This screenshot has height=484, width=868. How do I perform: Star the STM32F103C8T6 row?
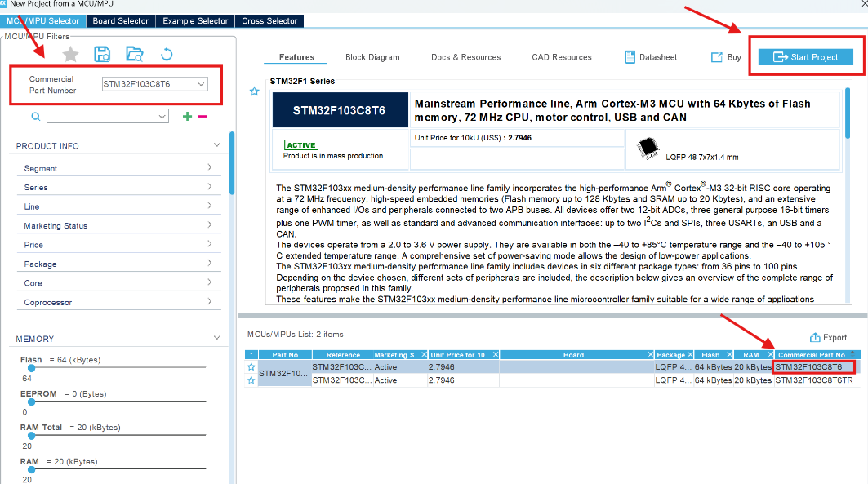(251, 366)
